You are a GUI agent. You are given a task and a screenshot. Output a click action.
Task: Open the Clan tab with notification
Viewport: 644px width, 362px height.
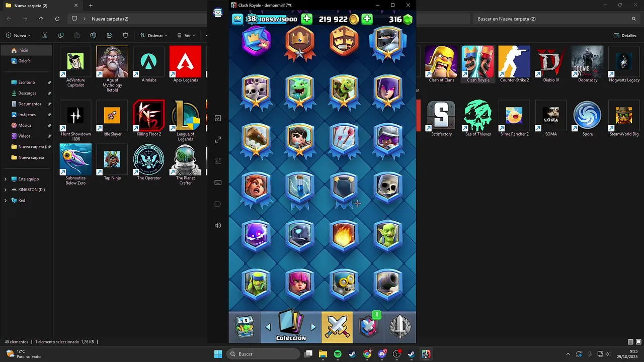pyautogui.click(x=369, y=327)
